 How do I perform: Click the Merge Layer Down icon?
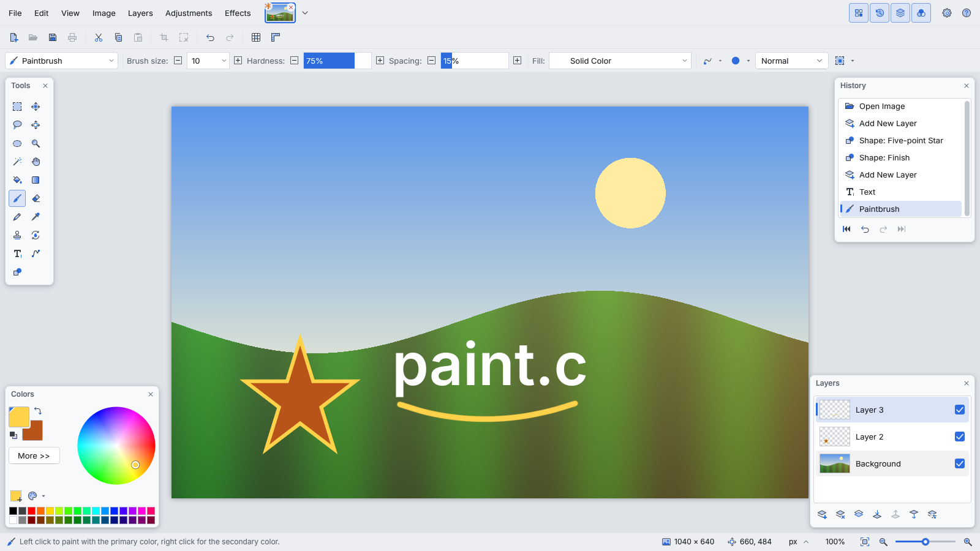pos(877,514)
